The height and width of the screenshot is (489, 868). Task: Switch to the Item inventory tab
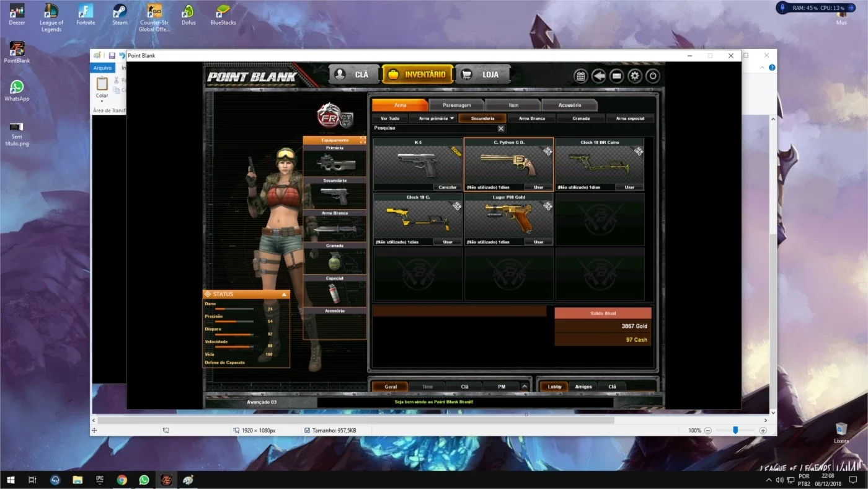(513, 105)
